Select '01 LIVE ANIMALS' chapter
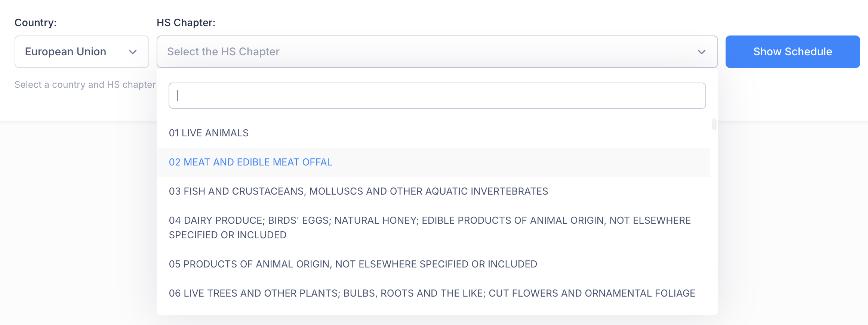 pos(209,133)
